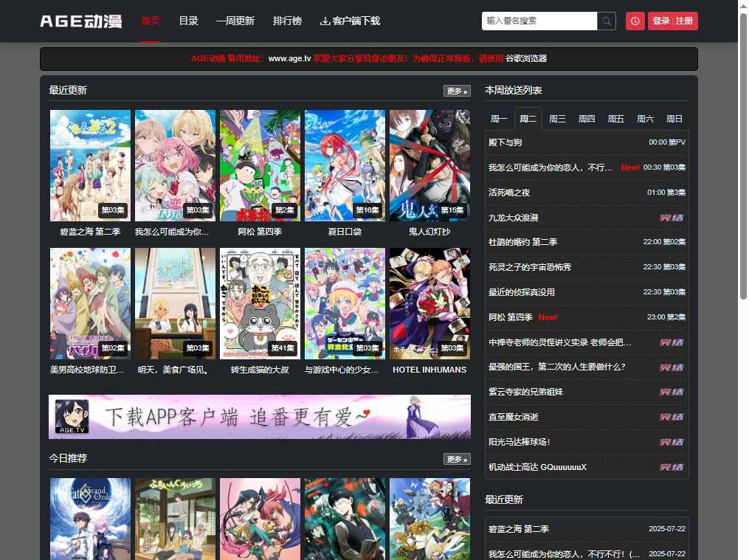The height and width of the screenshot is (560, 749).
Task: Click the AGE动漫 site logo
Action: 80,21
